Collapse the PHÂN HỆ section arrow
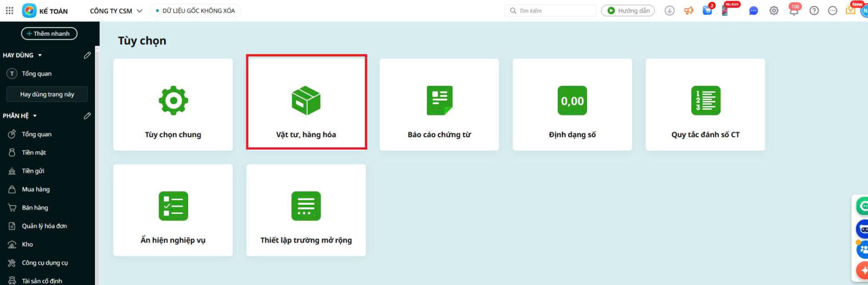The width and height of the screenshot is (868, 285). pyautogui.click(x=35, y=116)
